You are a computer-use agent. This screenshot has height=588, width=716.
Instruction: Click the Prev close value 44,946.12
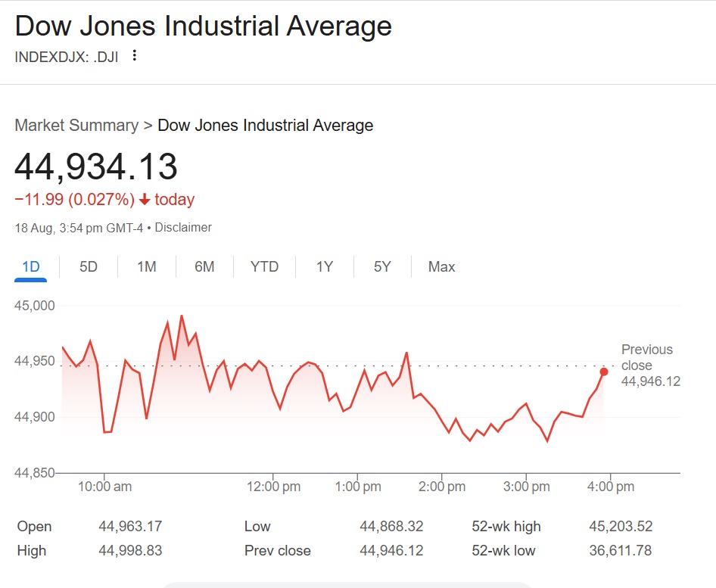[x=391, y=551]
